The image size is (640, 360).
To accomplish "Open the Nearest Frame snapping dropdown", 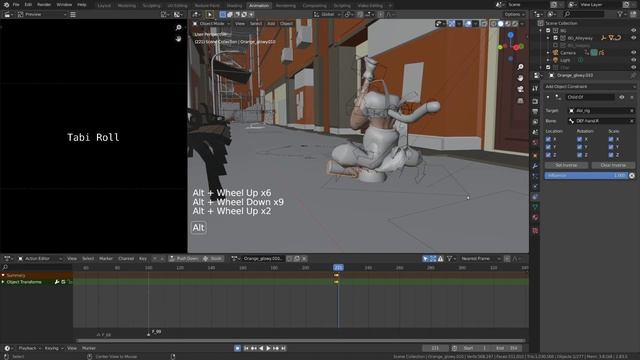I will 479,258.
